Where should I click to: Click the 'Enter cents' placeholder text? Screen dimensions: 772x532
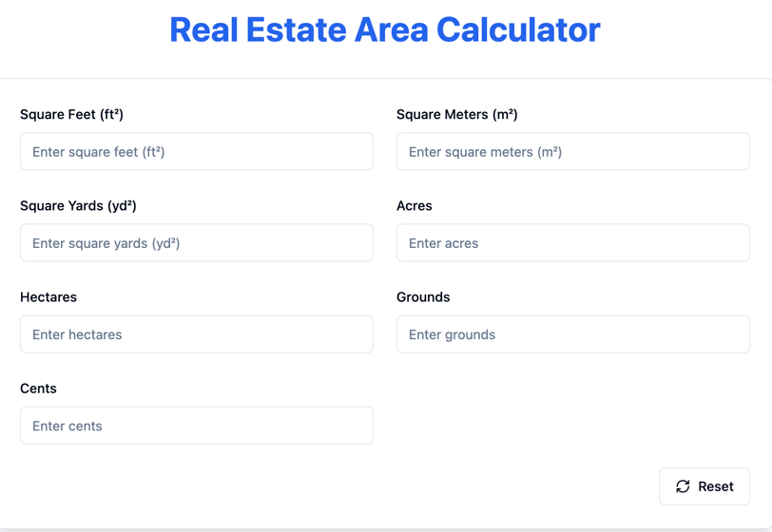point(67,426)
